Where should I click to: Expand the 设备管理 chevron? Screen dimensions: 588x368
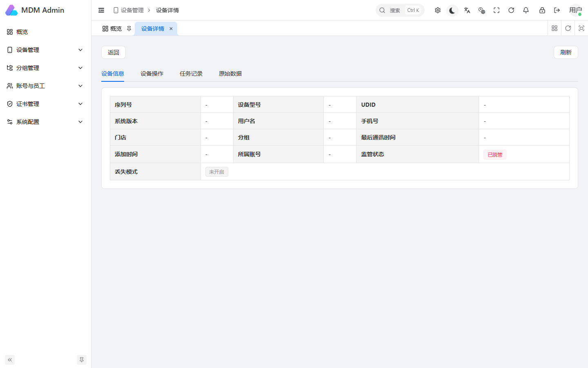point(80,50)
